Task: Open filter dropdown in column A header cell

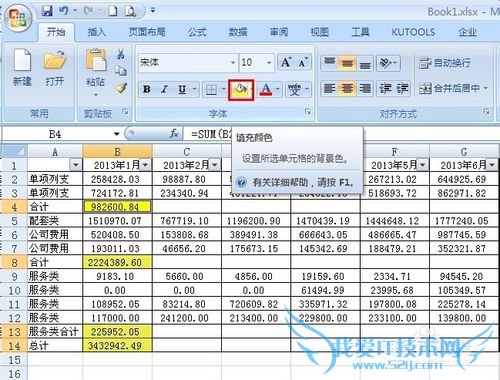Action: pyautogui.click(x=76, y=165)
